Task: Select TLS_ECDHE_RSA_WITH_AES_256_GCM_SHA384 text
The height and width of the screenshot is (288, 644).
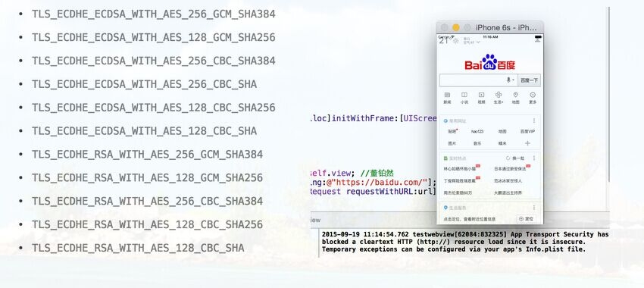Action: tap(148, 155)
